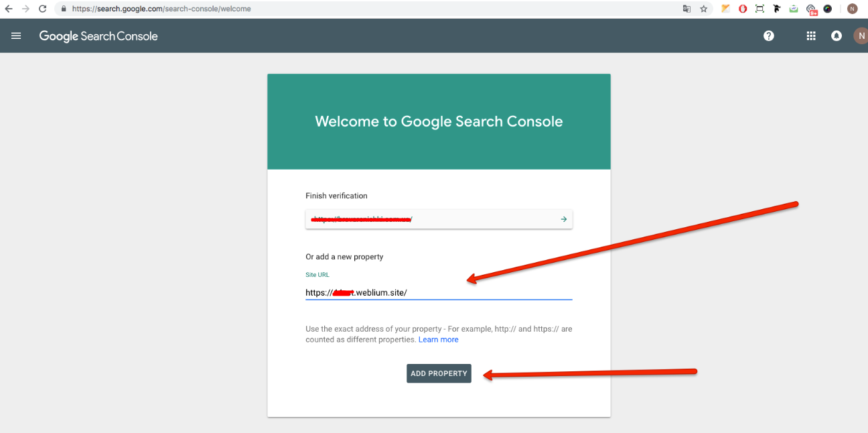
Task: Open the account avatar in Search Console header
Action: click(x=860, y=36)
